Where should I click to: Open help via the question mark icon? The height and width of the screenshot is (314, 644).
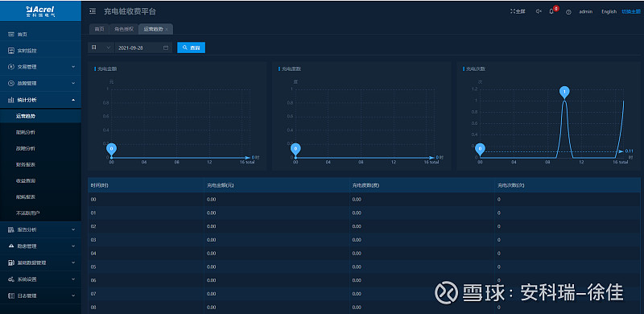[x=568, y=12]
